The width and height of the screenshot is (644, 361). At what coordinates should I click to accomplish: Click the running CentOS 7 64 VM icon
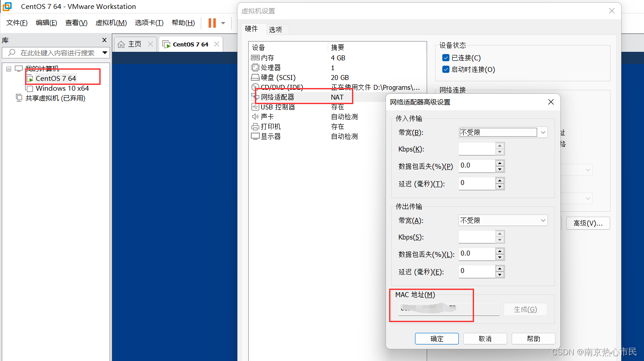coord(30,78)
